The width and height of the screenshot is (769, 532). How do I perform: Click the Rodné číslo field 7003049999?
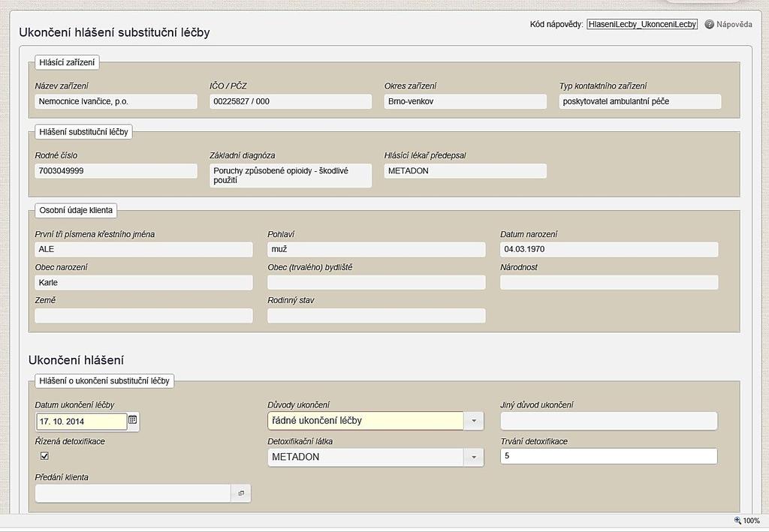coord(116,171)
